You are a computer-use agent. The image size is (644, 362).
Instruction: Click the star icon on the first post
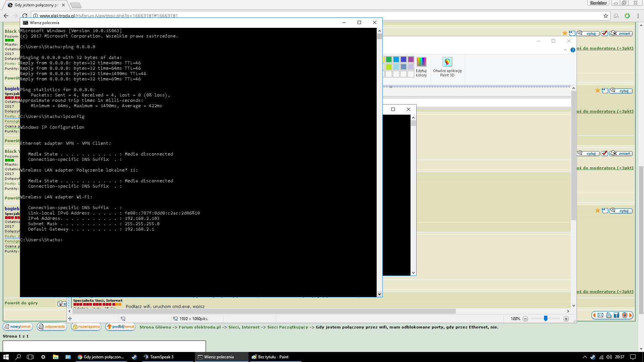565,33
